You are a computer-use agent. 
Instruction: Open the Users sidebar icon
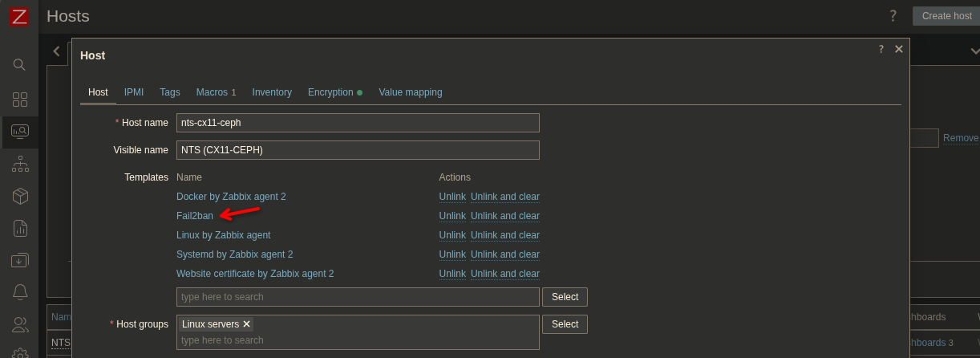tap(20, 324)
